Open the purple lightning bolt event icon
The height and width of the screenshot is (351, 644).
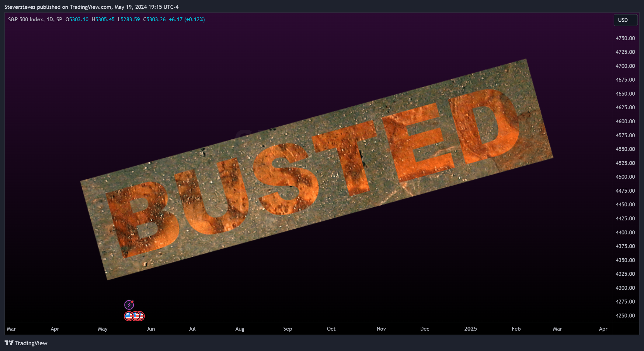point(129,304)
